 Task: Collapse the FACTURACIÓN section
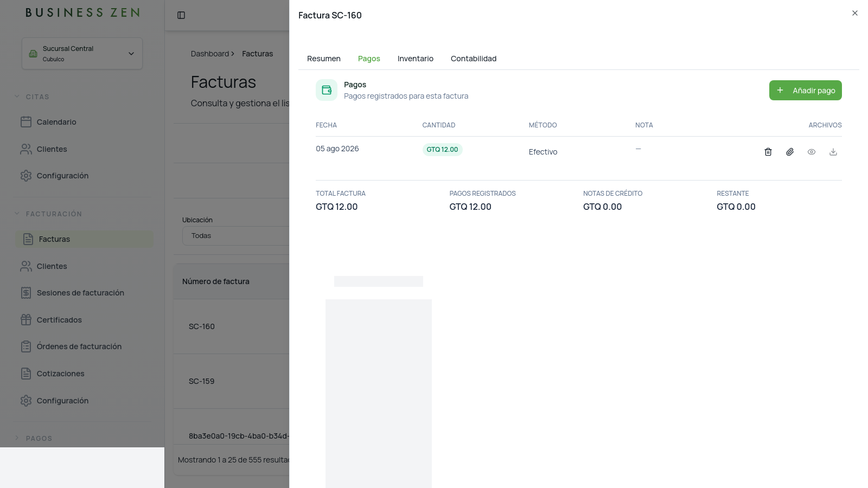48,214
